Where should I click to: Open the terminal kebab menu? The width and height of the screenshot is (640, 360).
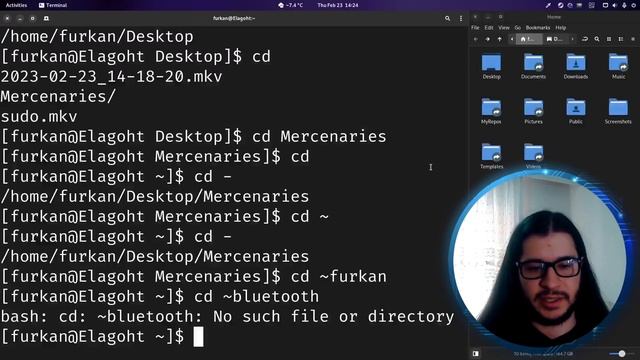[461, 18]
